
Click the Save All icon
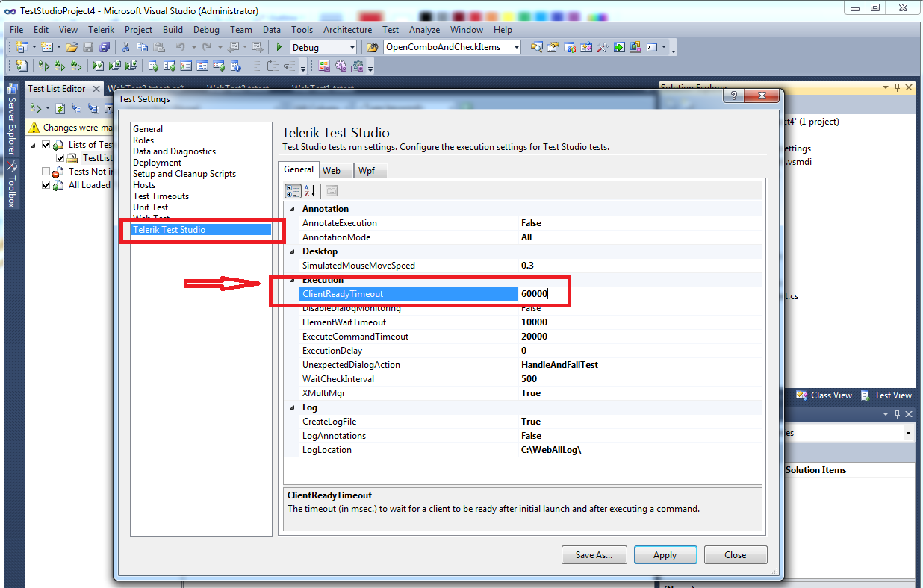[104, 47]
